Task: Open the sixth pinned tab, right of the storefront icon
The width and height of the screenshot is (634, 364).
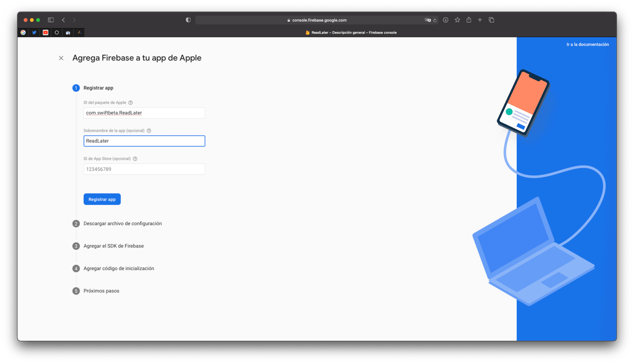Action: 79,33
